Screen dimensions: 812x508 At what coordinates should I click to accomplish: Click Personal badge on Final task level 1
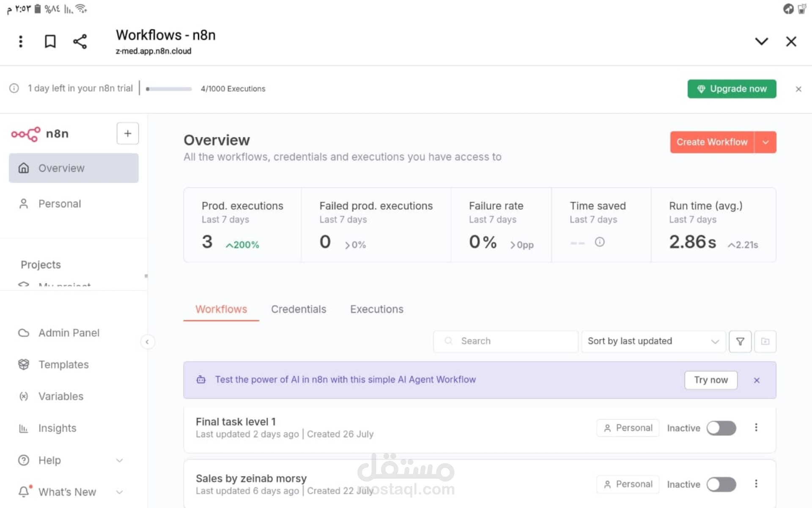628,428
